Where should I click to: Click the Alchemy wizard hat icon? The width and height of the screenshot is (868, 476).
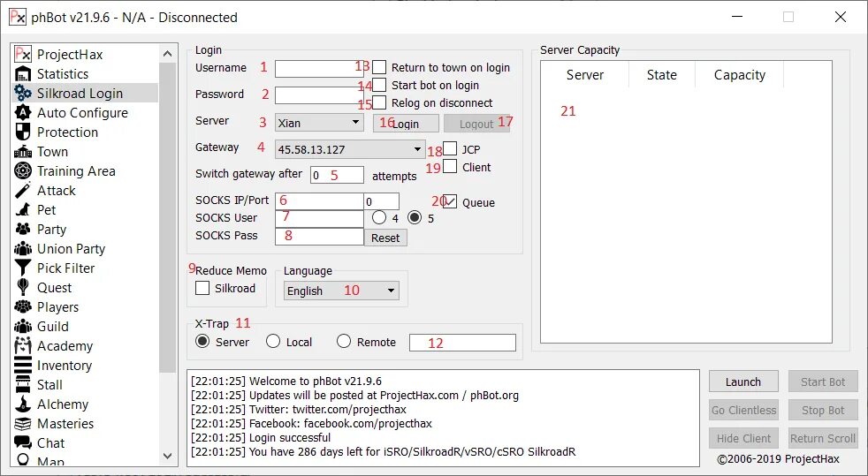click(x=23, y=404)
